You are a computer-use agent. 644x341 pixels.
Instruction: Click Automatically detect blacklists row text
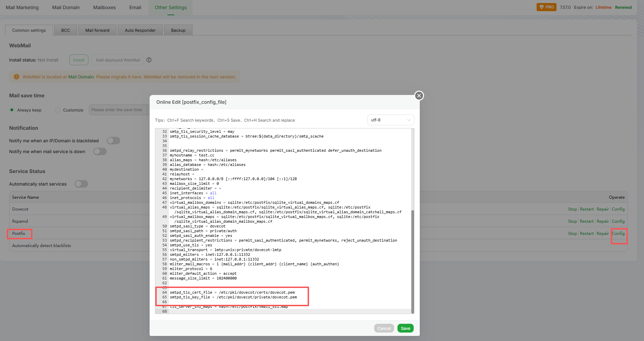[42, 246]
